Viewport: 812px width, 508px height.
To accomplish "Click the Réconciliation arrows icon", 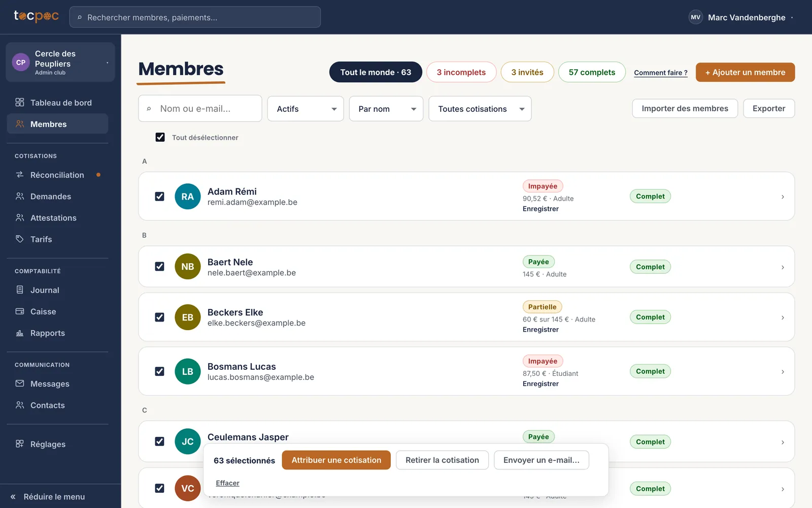I will coord(20,175).
